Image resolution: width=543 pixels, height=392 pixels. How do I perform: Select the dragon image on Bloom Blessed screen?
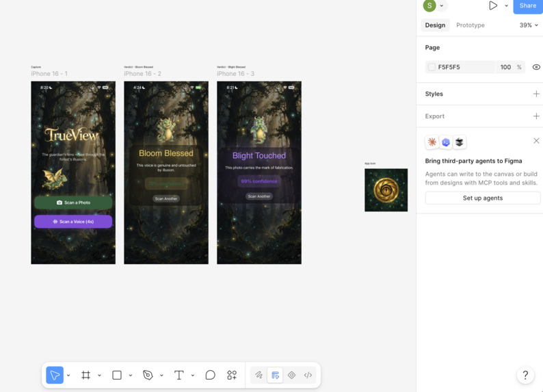(x=165, y=130)
